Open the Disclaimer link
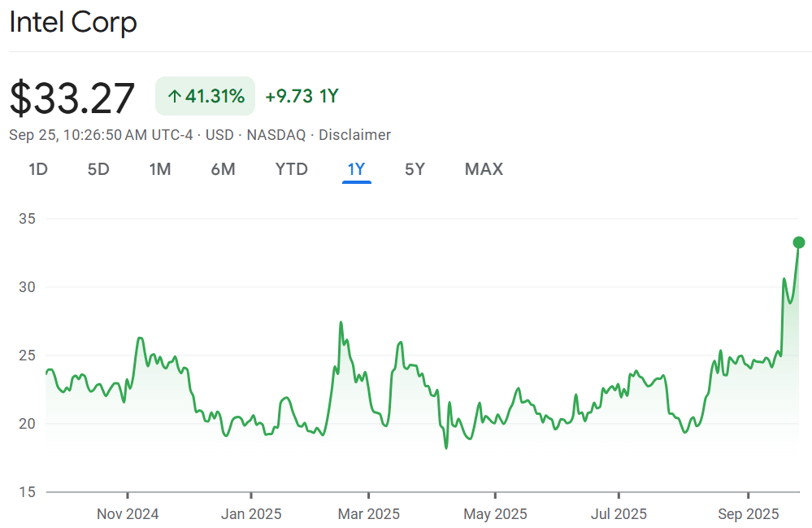Image resolution: width=812 pixels, height=528 pixels. [354, 135]
